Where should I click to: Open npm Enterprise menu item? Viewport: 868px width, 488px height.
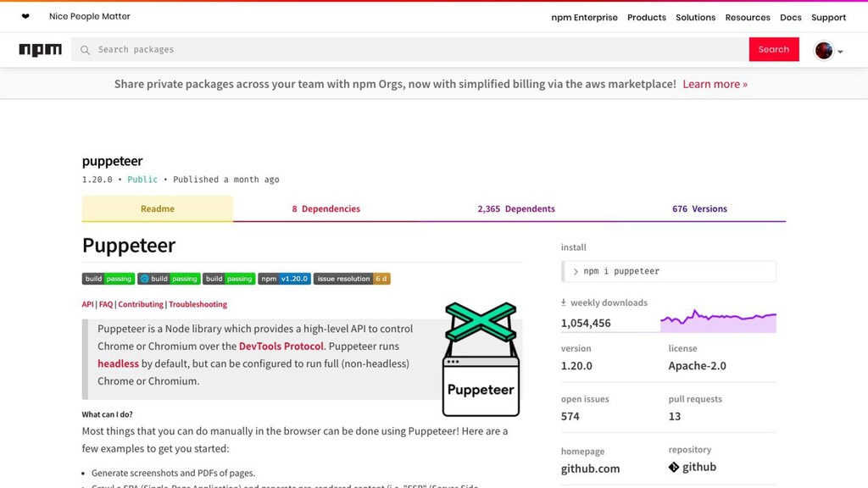[584, 17]
